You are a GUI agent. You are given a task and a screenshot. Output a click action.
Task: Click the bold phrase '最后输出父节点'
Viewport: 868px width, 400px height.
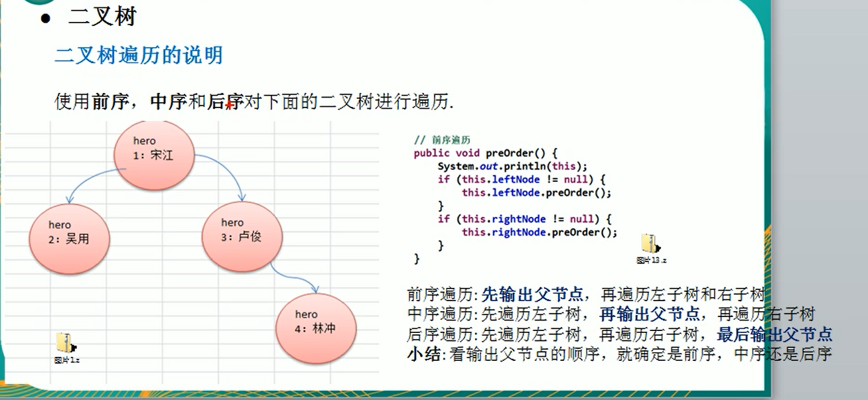coord(774,334)
